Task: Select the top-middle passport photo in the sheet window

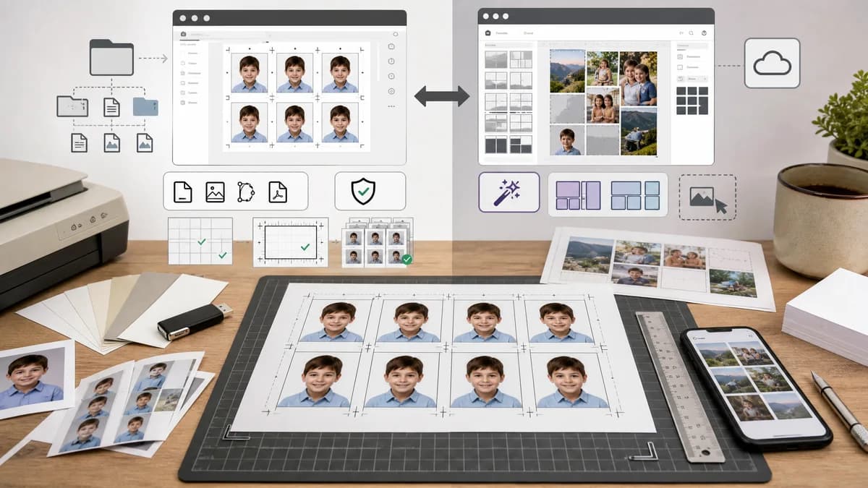Action: click(294, 73)
